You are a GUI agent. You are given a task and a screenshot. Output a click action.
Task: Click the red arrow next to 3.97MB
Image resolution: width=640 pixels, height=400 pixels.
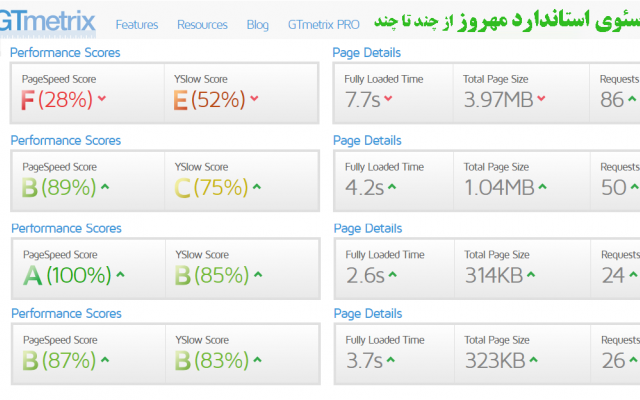[541, 98]
